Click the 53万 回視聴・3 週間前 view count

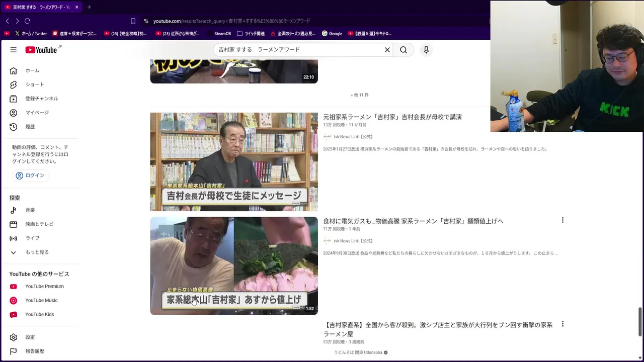[344, 342]
